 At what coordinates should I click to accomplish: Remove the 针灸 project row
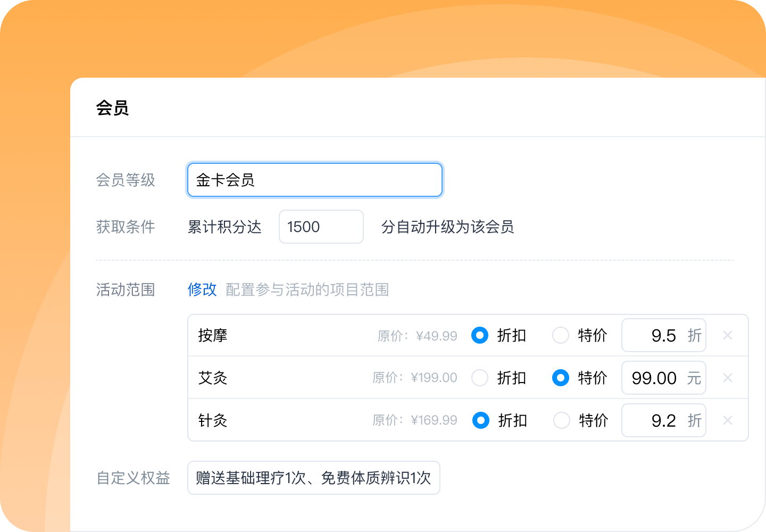(x=728, y=420)
